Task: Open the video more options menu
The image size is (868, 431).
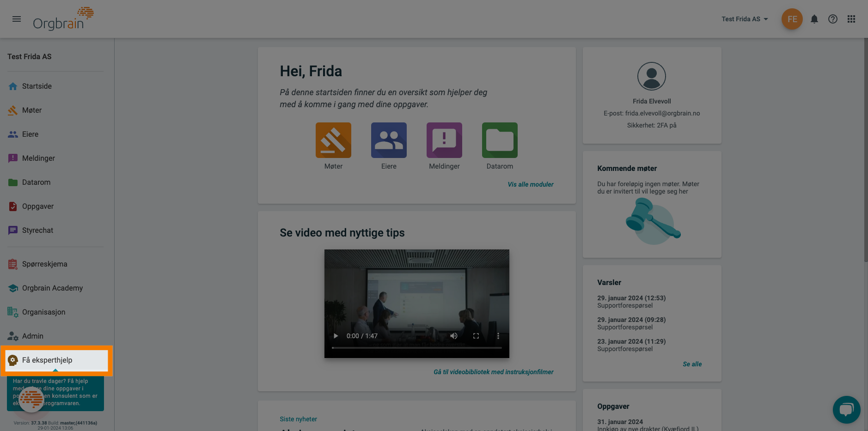Action: pyautogui.click(x=498, y=336)
